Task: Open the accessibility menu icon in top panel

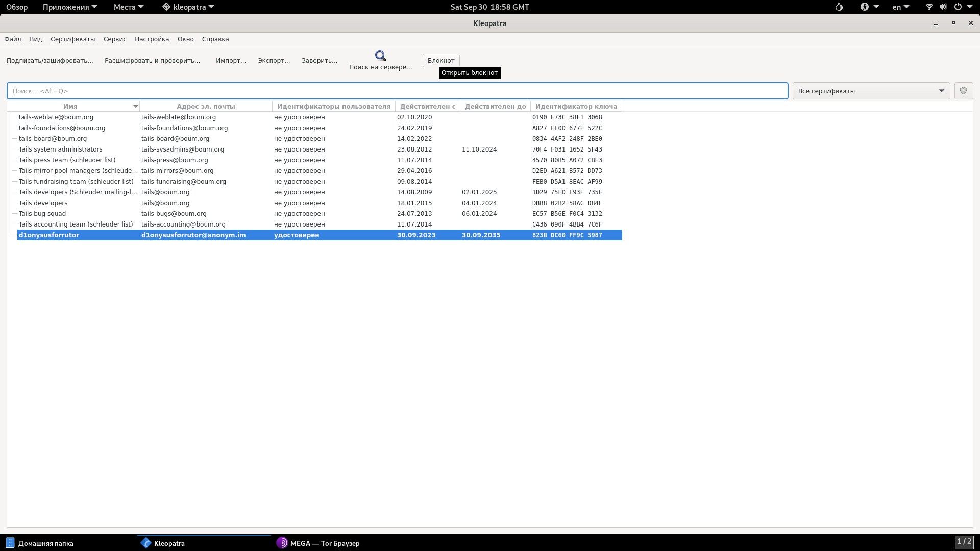Action: pyautogui.click(x=864, y=7)
